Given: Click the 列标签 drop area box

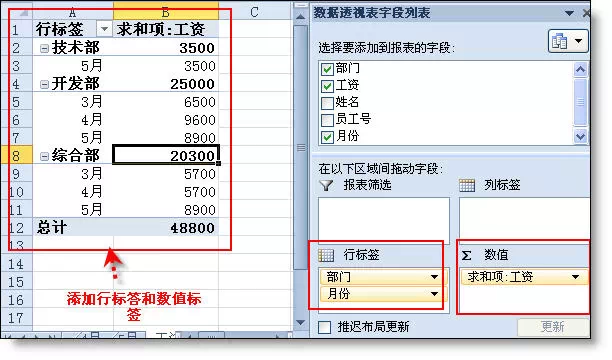Looking at the screenshot, I should tap(524, 220).
